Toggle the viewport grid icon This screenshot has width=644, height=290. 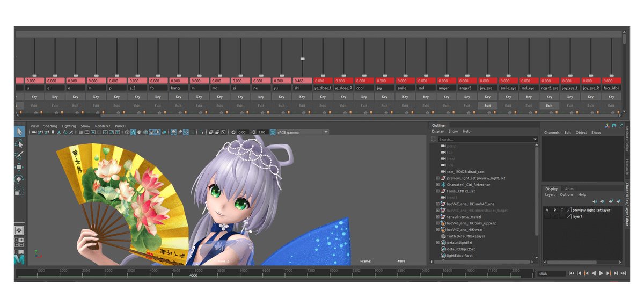coord(80,132)
